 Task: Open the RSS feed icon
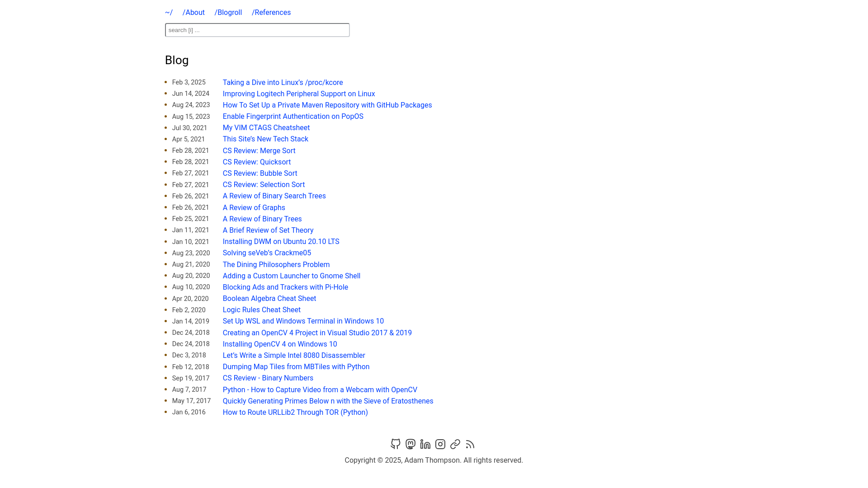pos(470,444)
